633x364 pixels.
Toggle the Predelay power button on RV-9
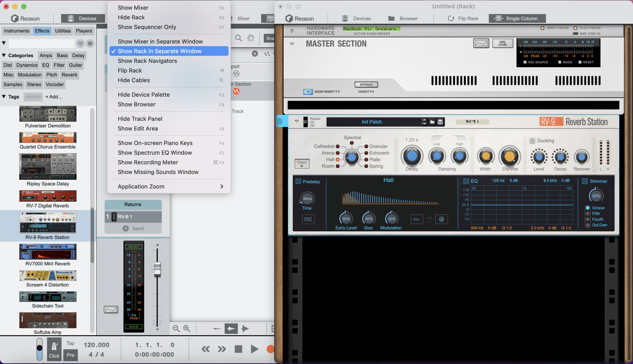[x=298, y=181]
